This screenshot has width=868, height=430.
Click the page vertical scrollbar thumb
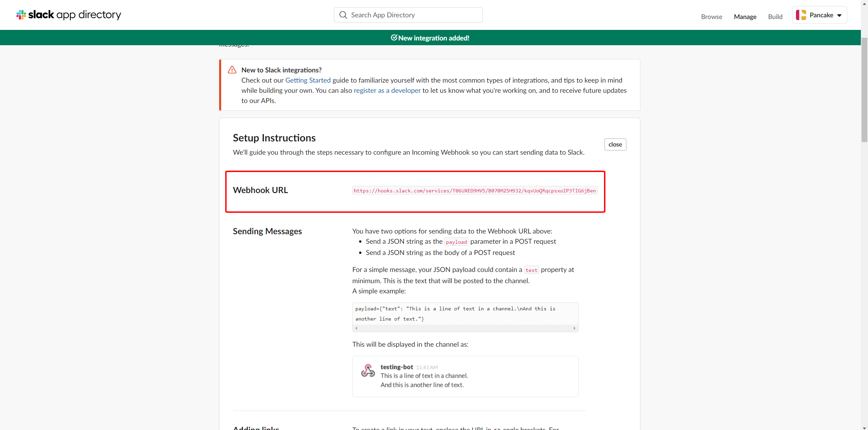(x=864, y=90)
